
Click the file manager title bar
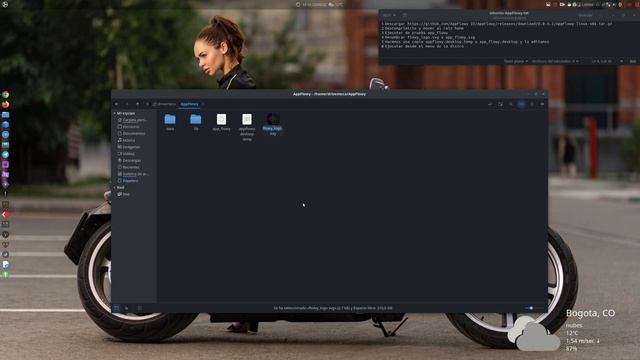(329, 94)
